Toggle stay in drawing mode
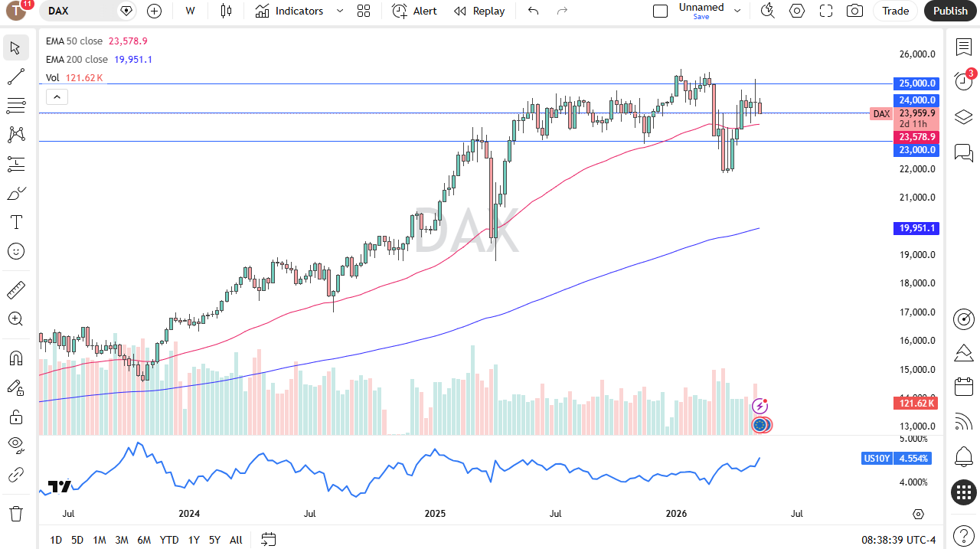Viewport: 980px width, 549px height. (15, 387)
